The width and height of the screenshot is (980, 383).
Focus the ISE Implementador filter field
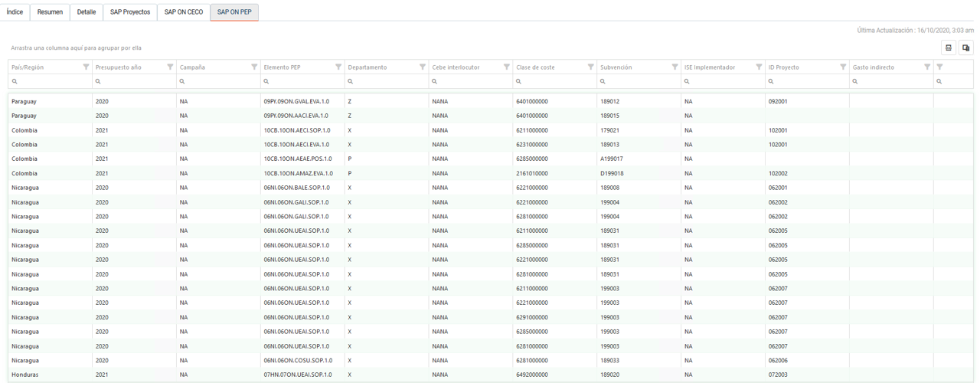724,81
